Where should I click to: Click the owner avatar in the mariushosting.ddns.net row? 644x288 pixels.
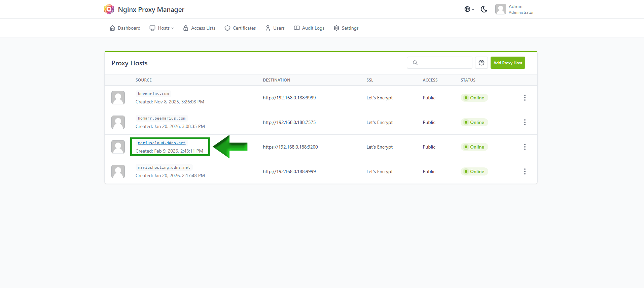point(118,171)
